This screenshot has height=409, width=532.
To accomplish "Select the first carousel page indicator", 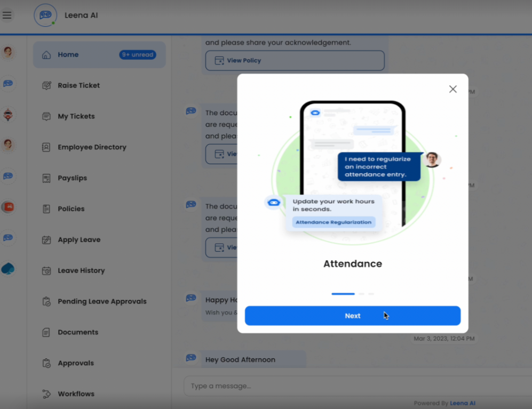I will pos(343,294).
